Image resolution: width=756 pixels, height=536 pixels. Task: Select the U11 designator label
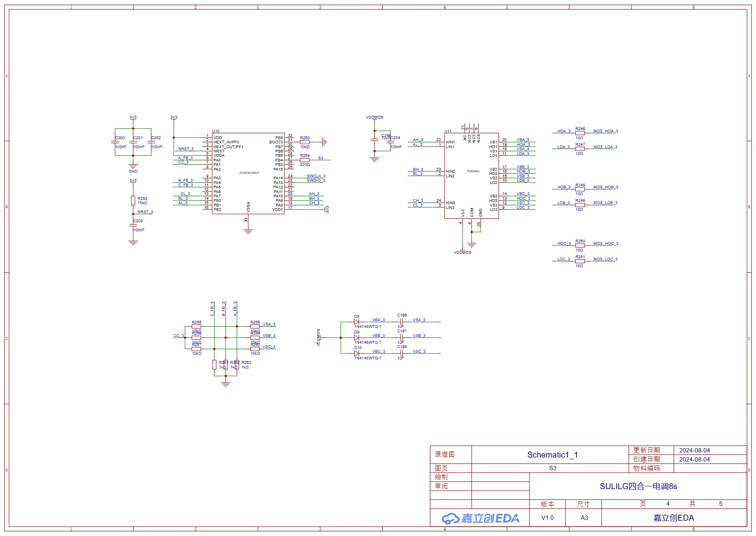[448, 131]
